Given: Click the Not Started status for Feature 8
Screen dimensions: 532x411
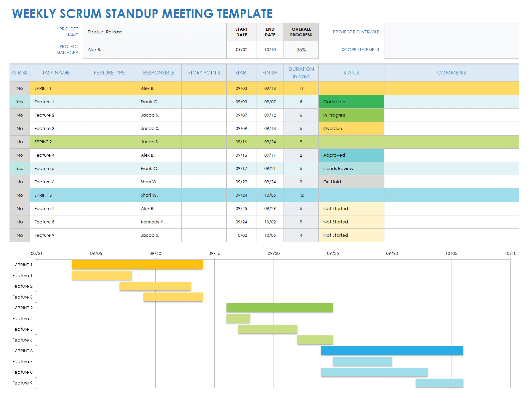Looking at the screenshot, I should pyautogui.click(x=351, y=222).
